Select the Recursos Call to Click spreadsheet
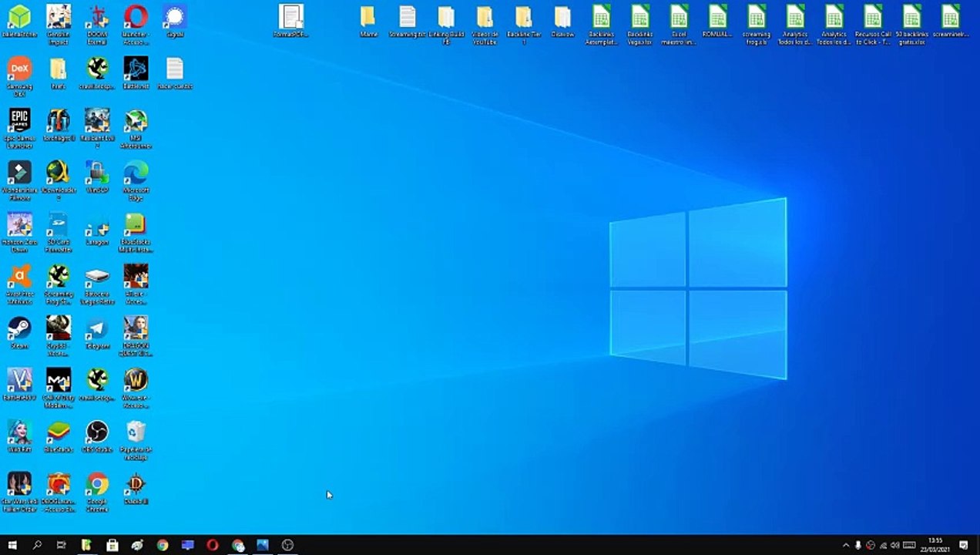Screen dimensions: 980x555 click(x=872, y=23)
